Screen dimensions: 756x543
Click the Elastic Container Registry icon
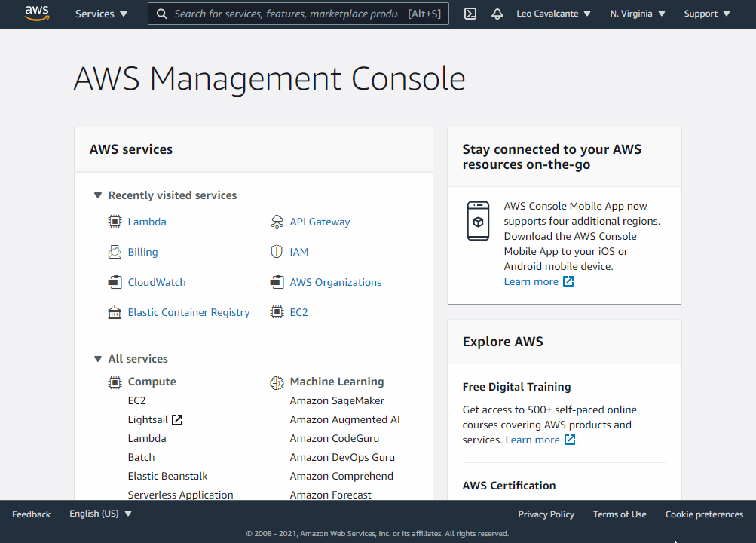(115, 312)
